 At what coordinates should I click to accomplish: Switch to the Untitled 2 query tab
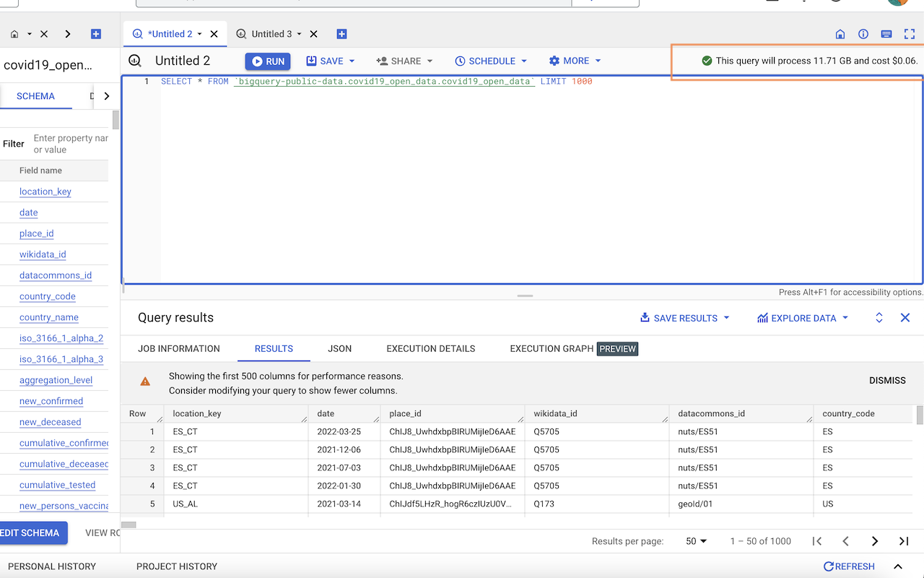coord(170,34)
